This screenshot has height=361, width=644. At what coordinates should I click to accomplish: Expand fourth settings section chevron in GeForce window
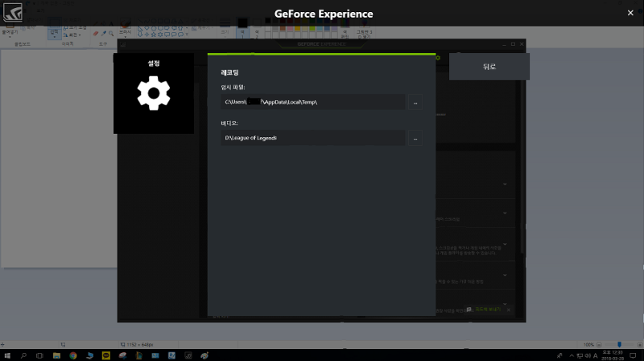pyautogui.click(x=505, y=275)
